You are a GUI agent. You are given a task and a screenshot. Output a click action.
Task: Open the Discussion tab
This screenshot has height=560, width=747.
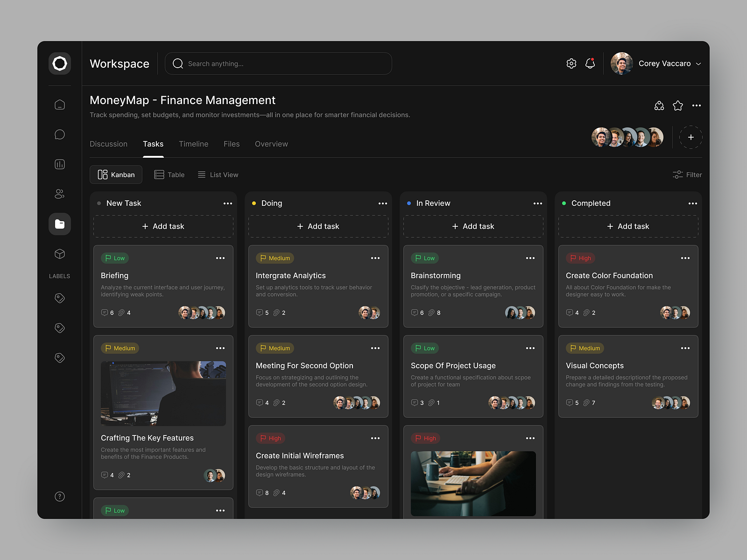108,144
